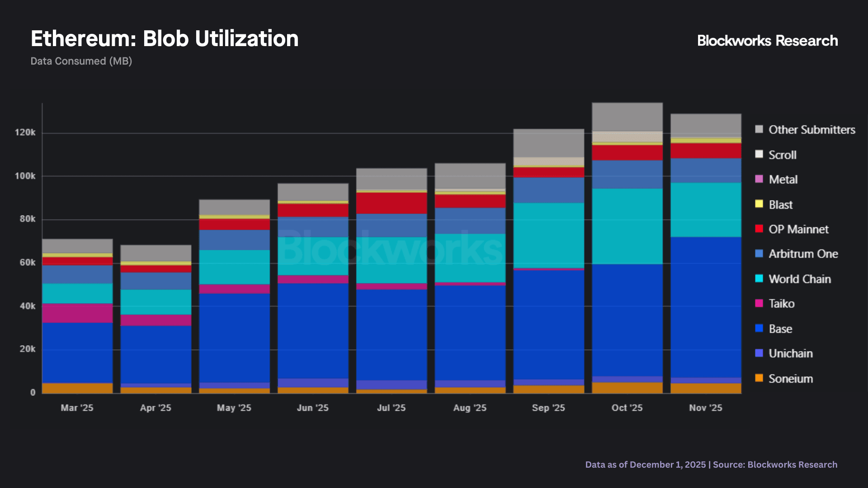The image size is (868, 488).
Task: Select the "Base" legend label
Action: click(x=780, y=328)
